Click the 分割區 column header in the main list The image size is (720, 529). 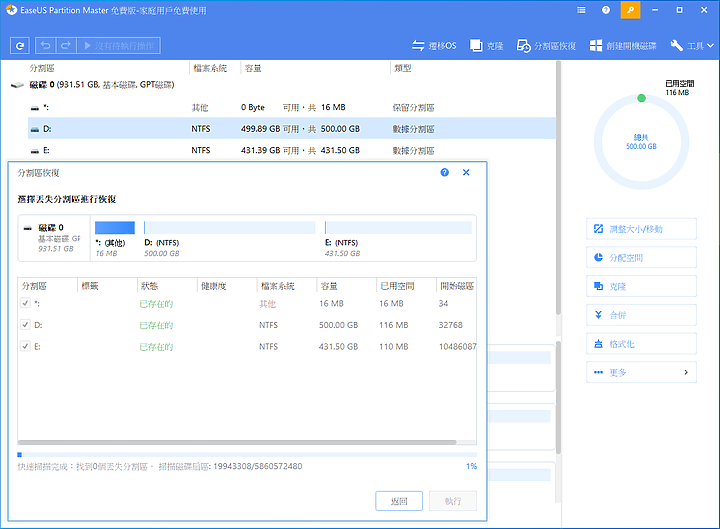42,68
